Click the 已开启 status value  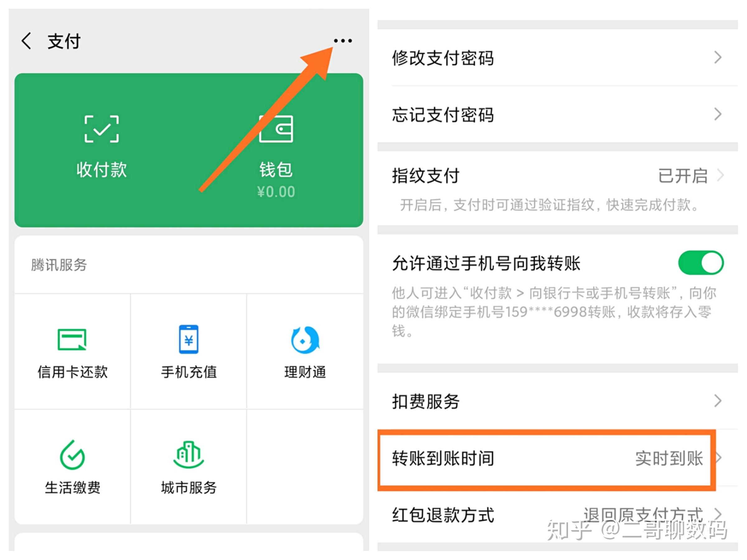tap(683, 176)
